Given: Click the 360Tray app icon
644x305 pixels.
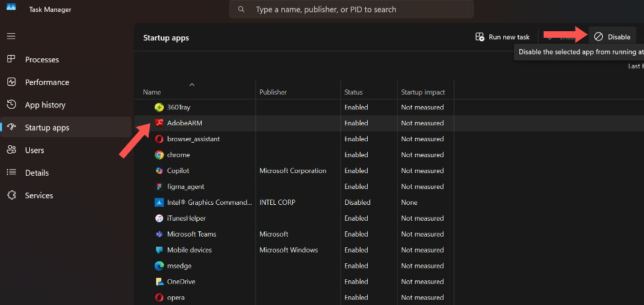Looking at the screenshot, I should 159,107.
